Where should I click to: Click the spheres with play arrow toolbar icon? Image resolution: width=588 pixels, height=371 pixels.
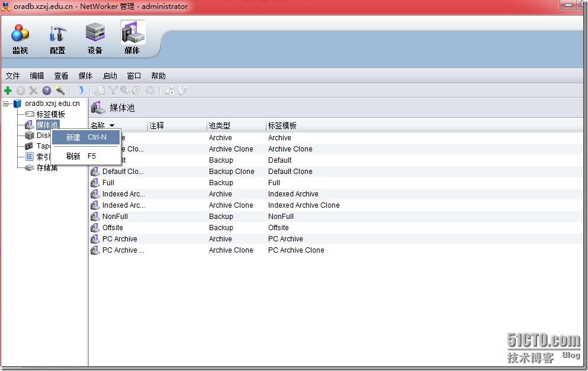tap(169, 91)
